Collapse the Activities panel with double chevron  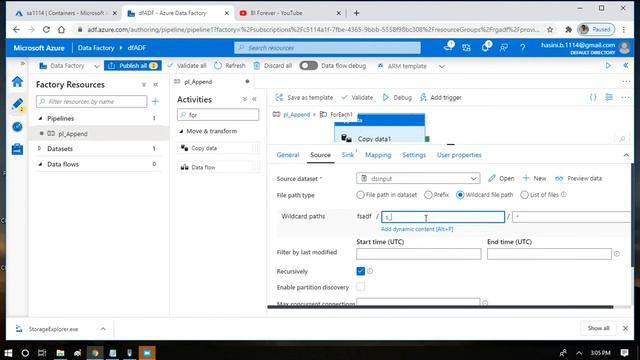[254, 99]
